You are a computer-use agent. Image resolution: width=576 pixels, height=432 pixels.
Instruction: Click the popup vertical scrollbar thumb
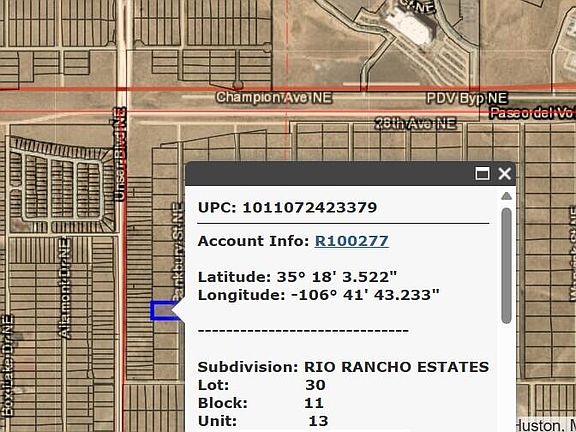point(507,266)
